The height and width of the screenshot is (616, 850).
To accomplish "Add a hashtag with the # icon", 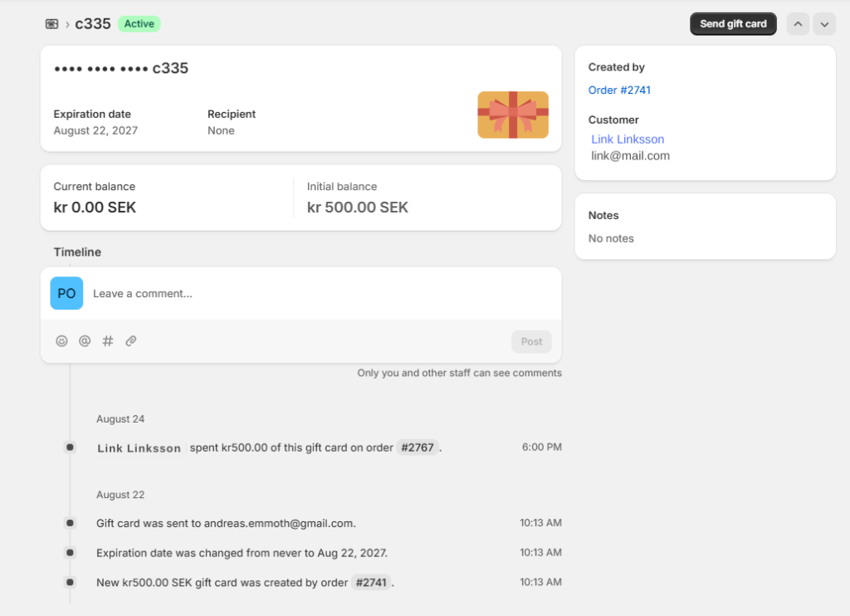I will (x=107, y=340).
